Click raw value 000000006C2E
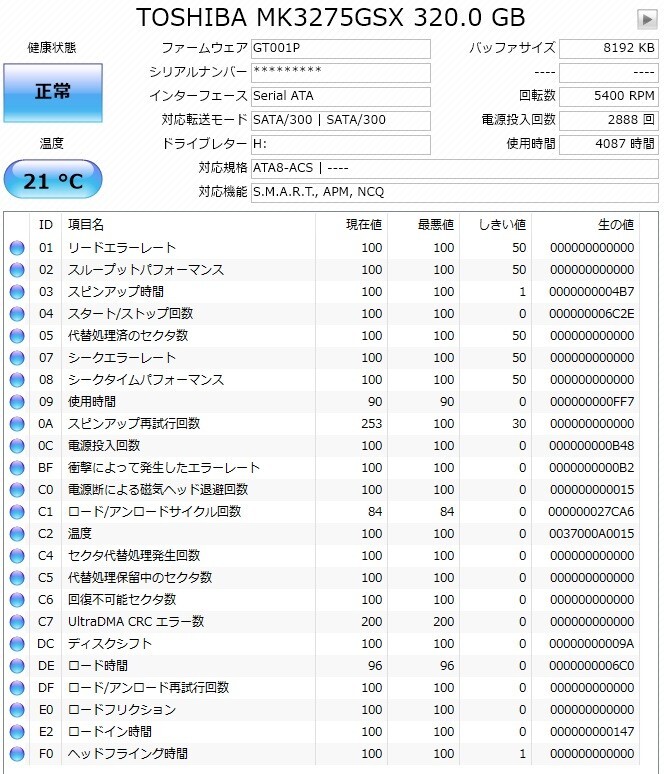The height and width of the screenshot is (774, 664). pos(591,314)
